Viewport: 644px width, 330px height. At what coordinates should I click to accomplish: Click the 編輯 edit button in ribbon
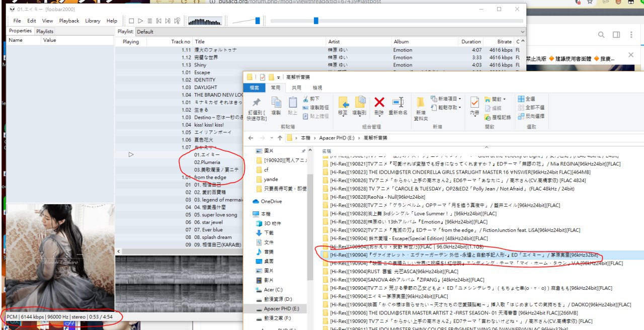493,108
